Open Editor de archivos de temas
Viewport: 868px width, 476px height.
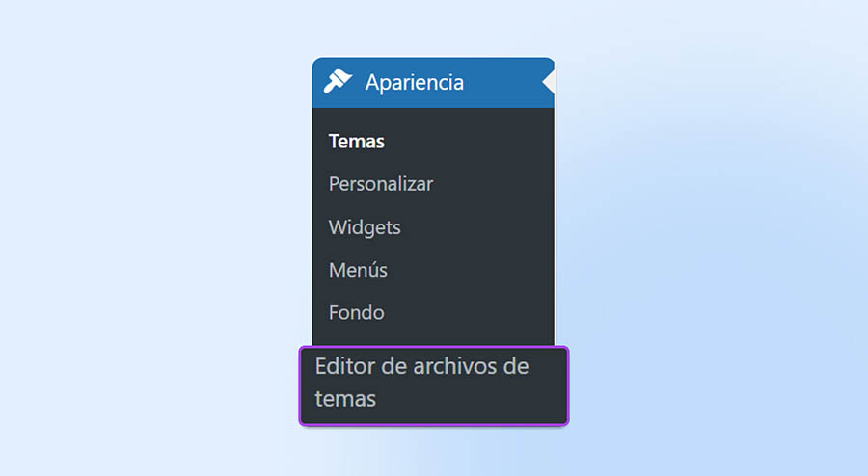[x=421, y=382]
